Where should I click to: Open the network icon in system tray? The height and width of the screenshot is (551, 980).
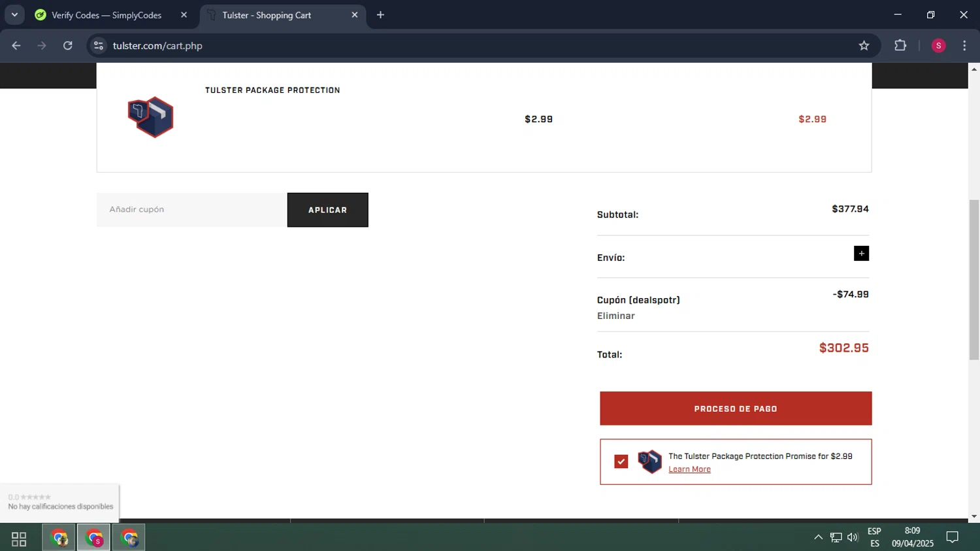tap(836, 537)
